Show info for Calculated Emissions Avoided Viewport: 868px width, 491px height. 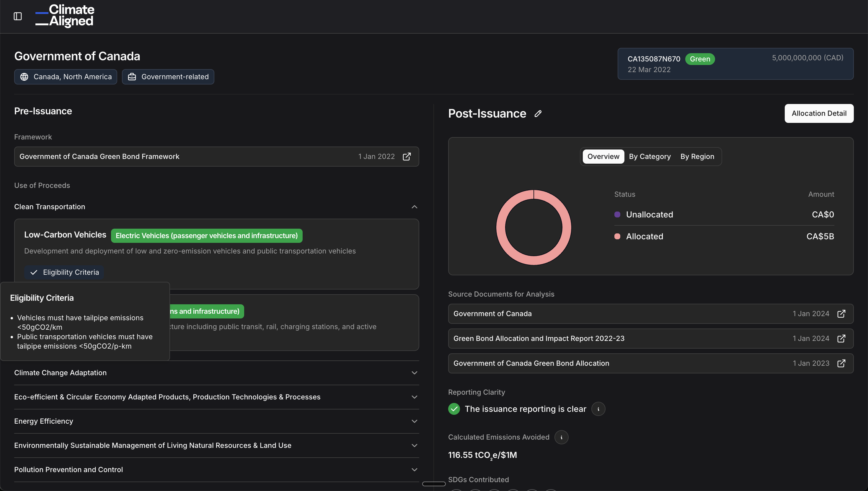pos(561,438)
